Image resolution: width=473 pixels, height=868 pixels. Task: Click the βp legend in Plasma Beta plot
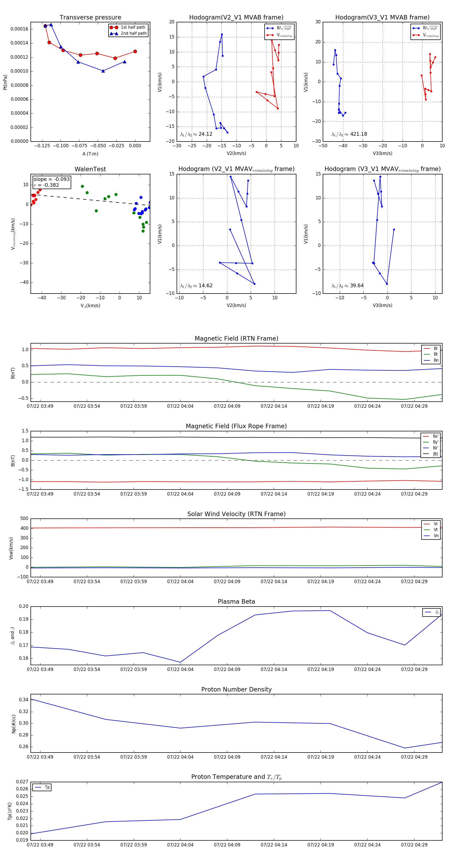[431, 612]
